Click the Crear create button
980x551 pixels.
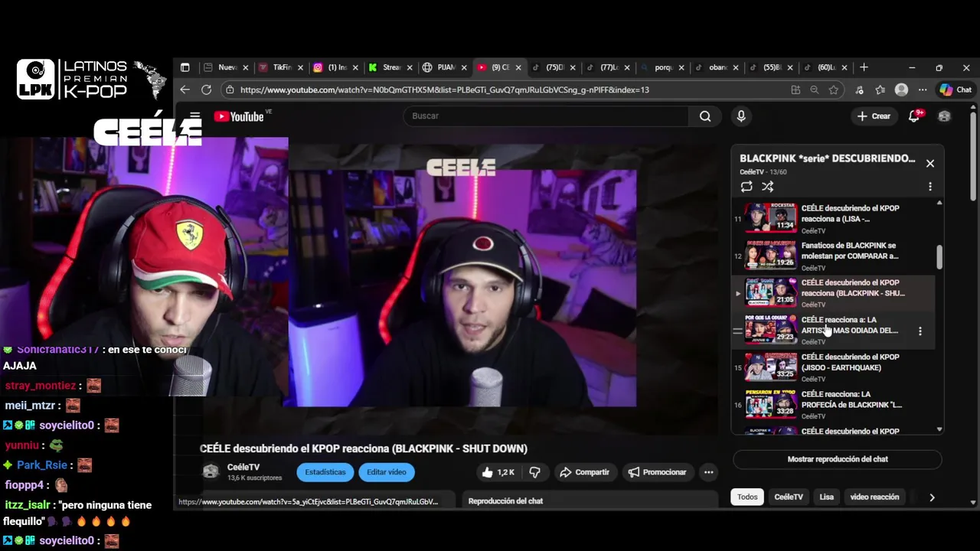(874, 116)
